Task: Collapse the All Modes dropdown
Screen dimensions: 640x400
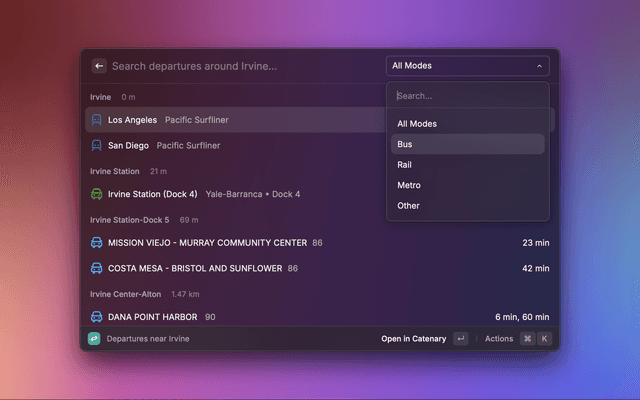Action: coord(467,66)
